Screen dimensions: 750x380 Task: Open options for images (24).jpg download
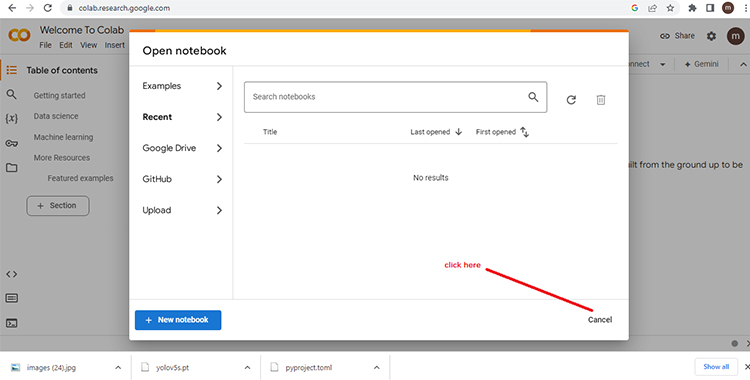click(x=118, y=368)
